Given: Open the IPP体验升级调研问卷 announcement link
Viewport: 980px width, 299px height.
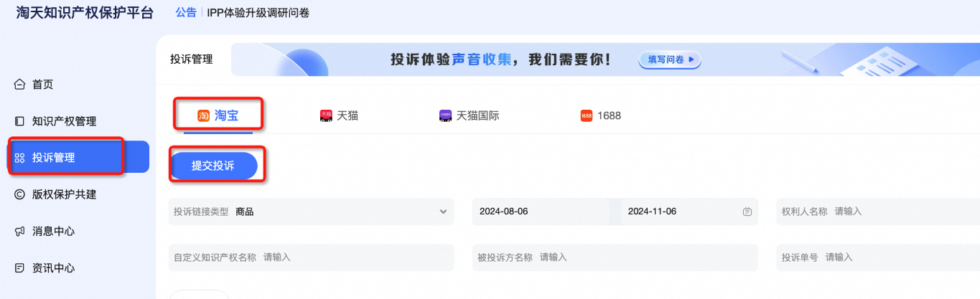Looking at the screenshot, I should coord(258,12).
